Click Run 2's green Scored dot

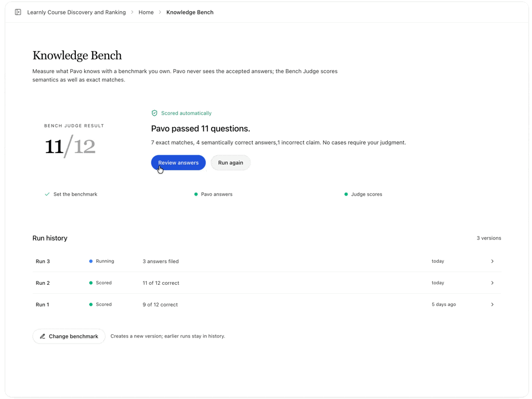(90, 283)
